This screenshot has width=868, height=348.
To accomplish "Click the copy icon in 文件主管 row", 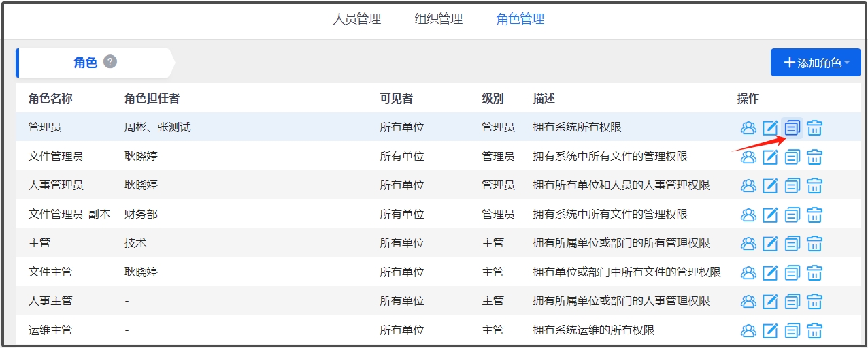I will (792, 272).
